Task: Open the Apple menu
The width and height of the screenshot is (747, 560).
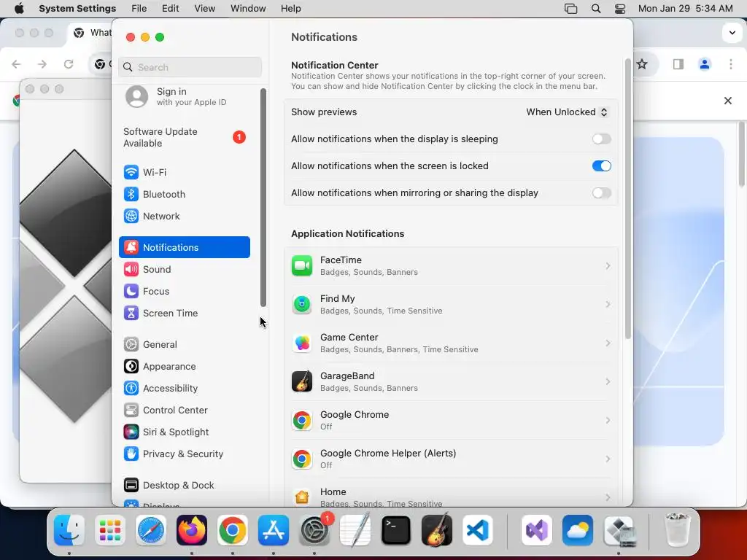Action: point(19,9)
